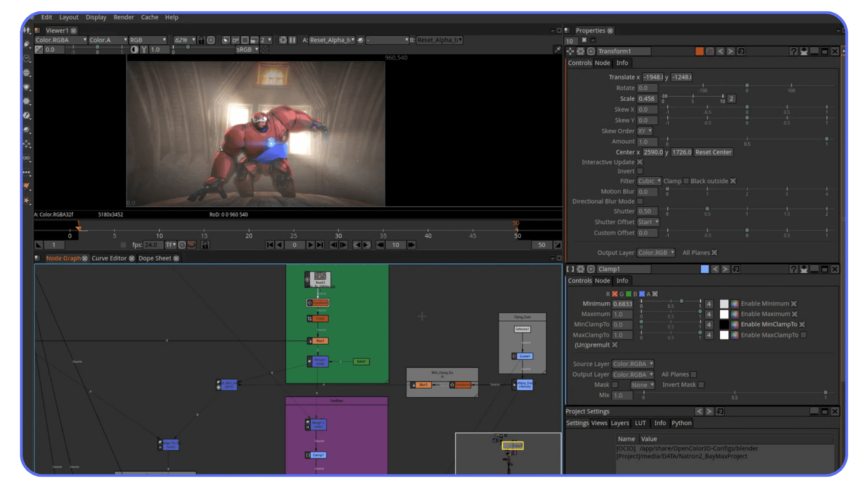Open the RGB display channels dropdown
868x488 pixels.
point(148,40)
